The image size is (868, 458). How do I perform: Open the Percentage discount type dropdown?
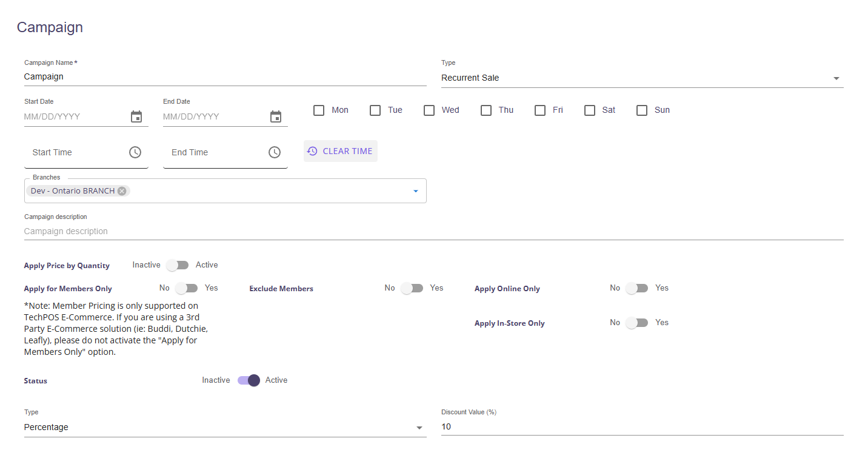click(x=225, y=427)
